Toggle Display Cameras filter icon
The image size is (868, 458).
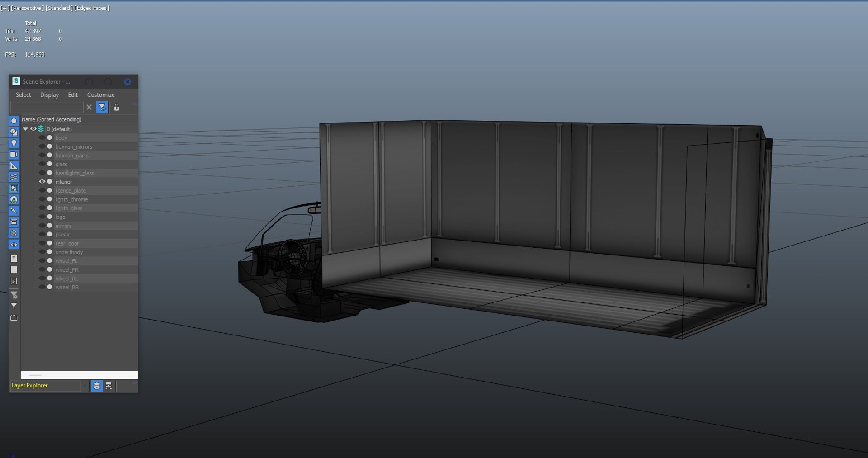tap(14, 155)
